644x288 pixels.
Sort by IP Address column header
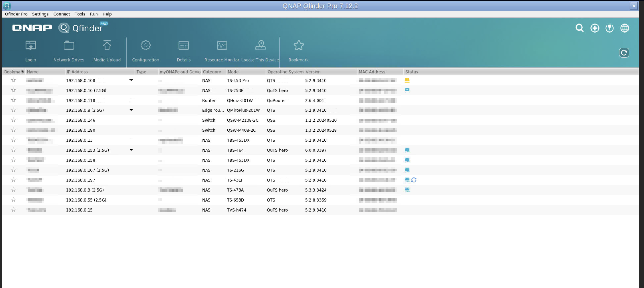point(100,72)
